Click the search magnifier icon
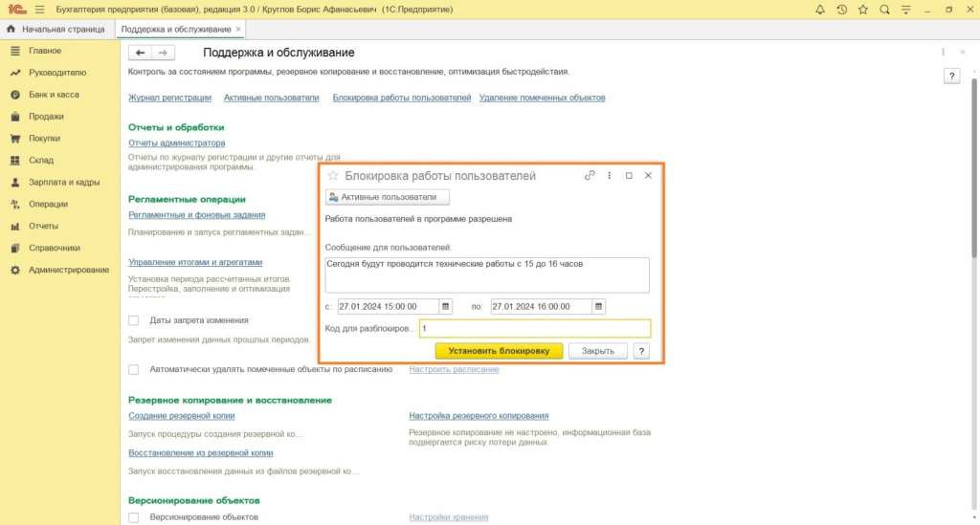Screen dimensions: 980x525 [884, 10]
